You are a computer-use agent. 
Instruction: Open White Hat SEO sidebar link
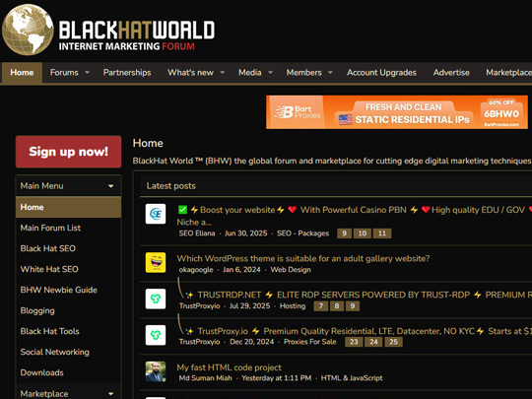pyautogui.click(x=49, y=269)
